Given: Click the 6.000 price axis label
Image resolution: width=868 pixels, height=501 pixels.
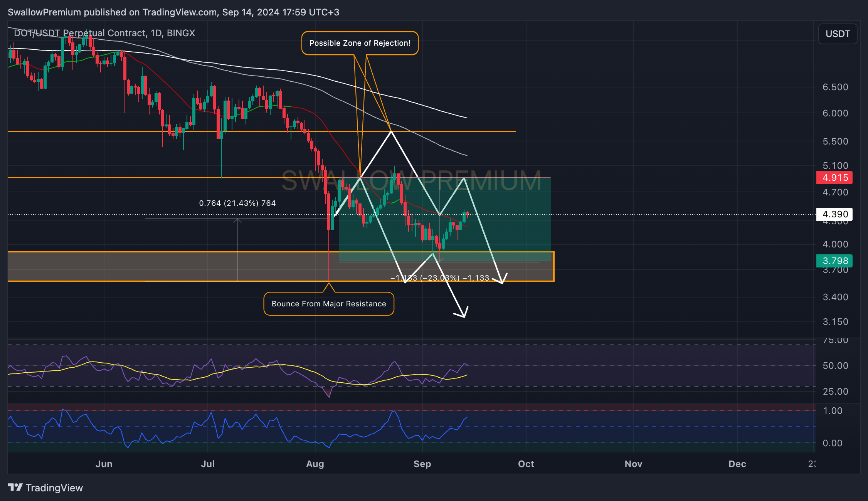Looking at the screenshot, I should click(835, 113).
